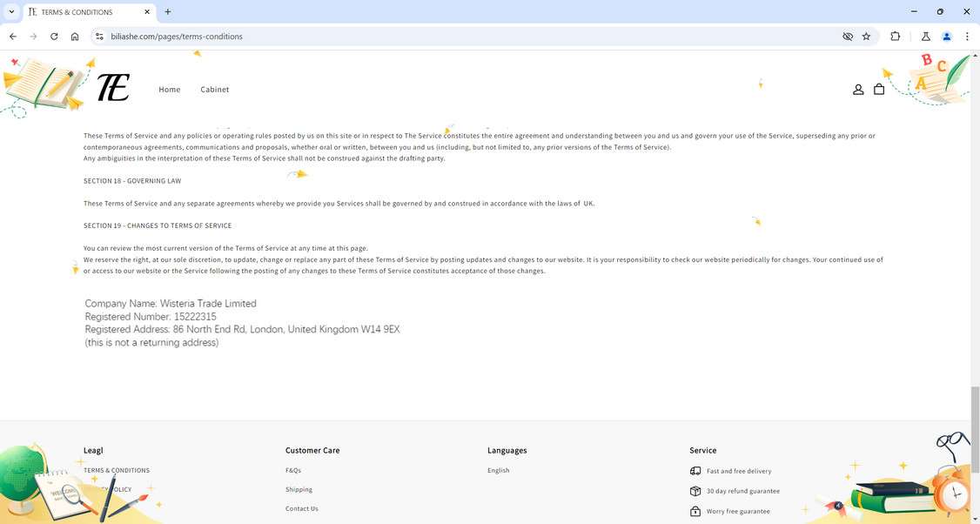
Task: Open the account login icon
Action: tap(858, 90)
